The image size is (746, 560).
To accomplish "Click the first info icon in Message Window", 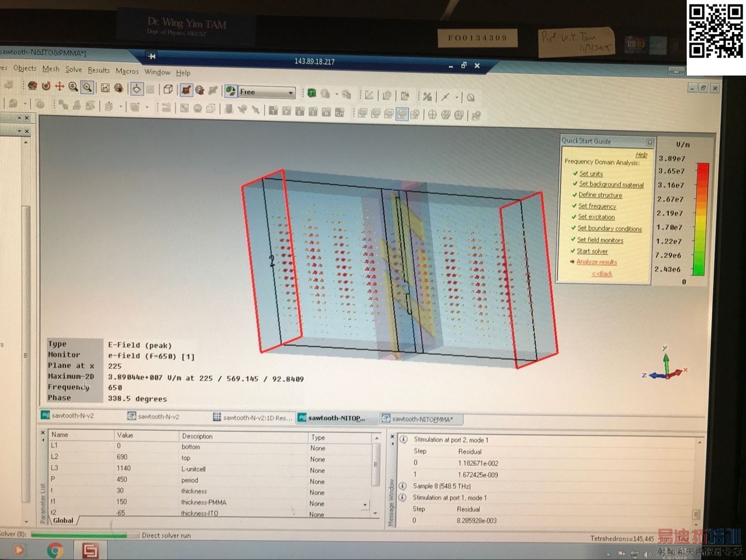I will pos(403,440).
